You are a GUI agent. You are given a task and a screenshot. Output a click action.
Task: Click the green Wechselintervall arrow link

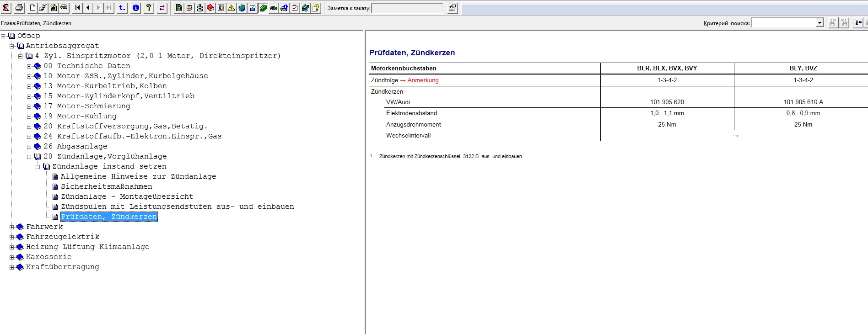point(735,136)
